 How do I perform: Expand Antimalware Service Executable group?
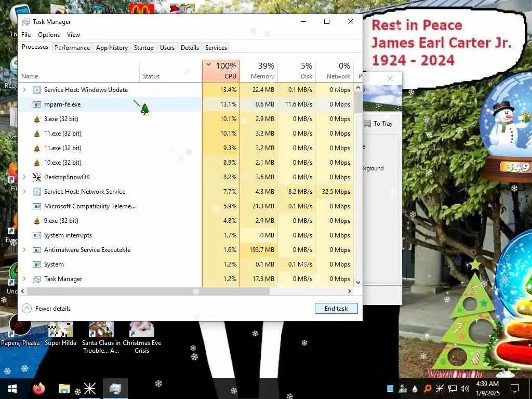coord(24,250)
